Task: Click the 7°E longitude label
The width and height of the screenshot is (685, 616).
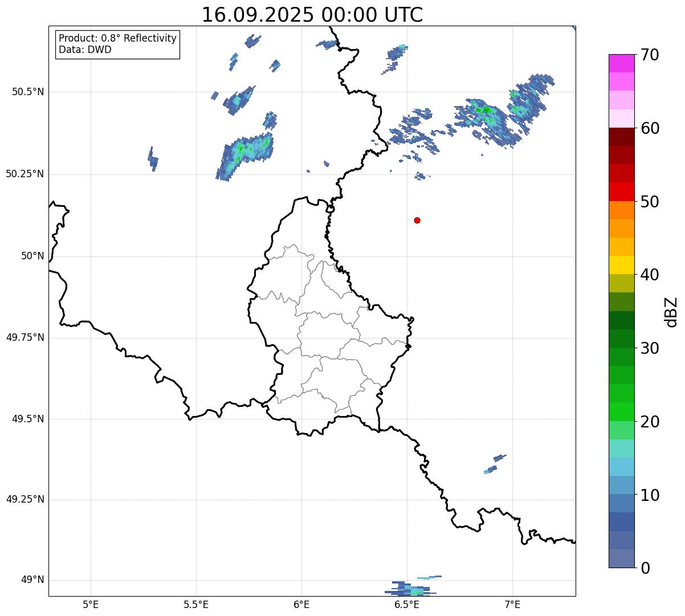Action: (512, 604)
